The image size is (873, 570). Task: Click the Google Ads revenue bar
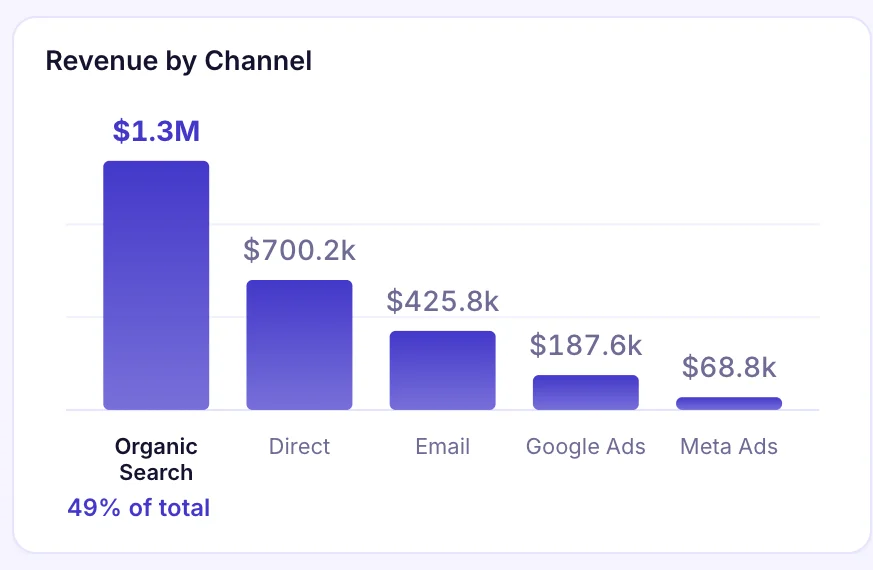(586, 392)
